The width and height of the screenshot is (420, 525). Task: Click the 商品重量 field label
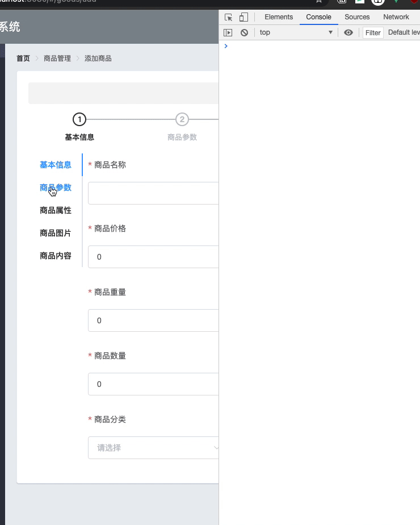110,292
